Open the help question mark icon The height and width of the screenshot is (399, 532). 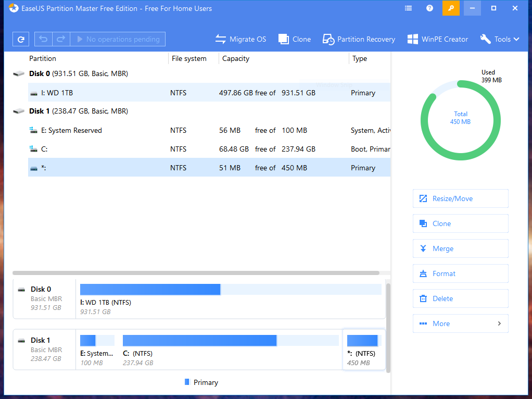[x=429, y=8]
